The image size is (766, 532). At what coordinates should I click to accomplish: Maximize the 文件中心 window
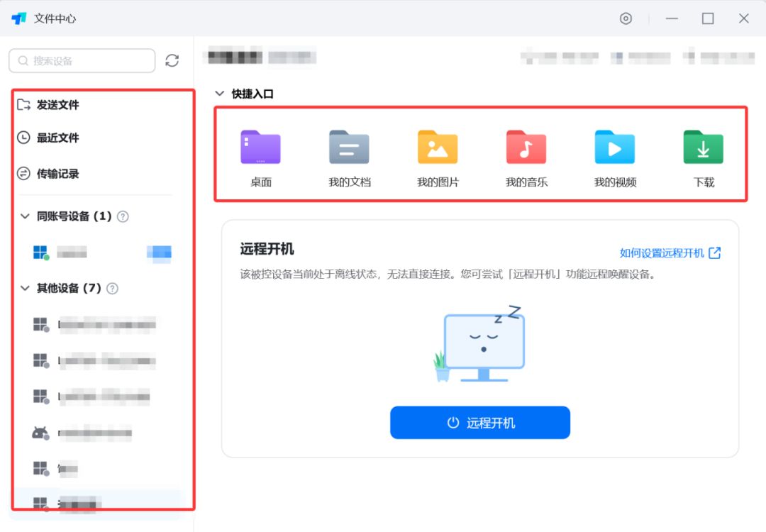click(x=708, y=18)
